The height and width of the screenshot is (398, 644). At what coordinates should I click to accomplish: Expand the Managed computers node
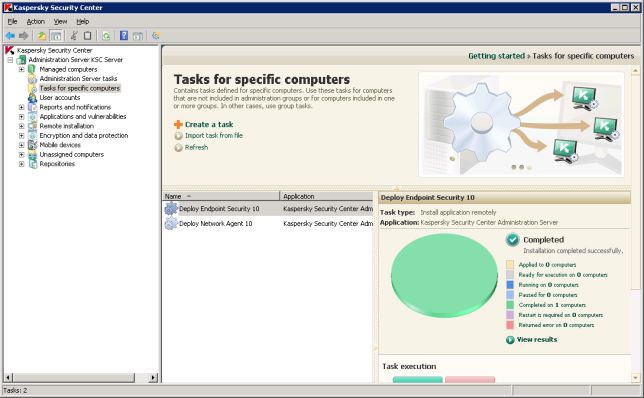pos(21,69)
